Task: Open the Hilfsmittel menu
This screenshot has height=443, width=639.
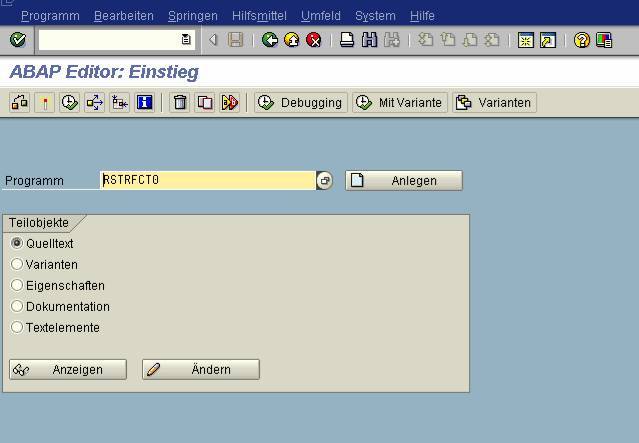Action: [x=258, y=16]
